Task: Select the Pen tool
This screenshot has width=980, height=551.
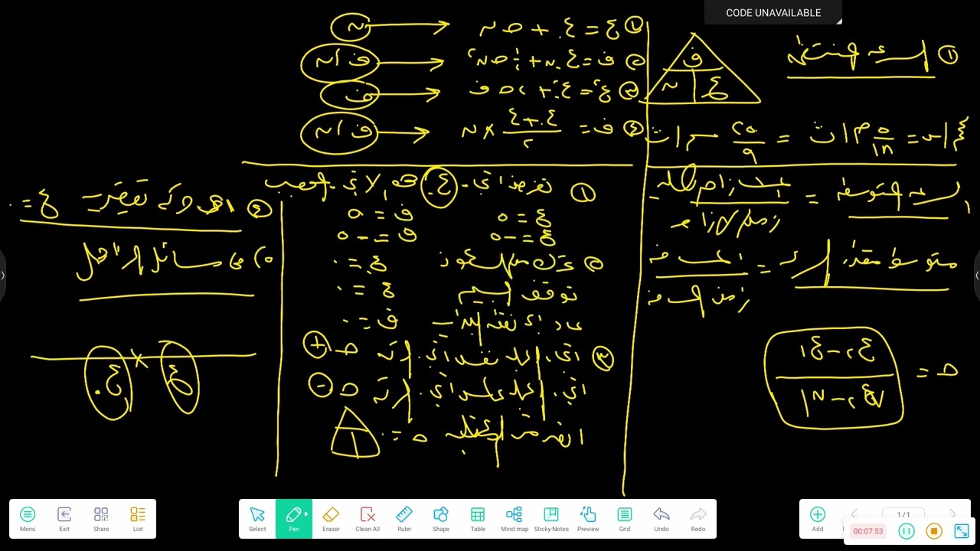Action: click(x=293, y=519)
